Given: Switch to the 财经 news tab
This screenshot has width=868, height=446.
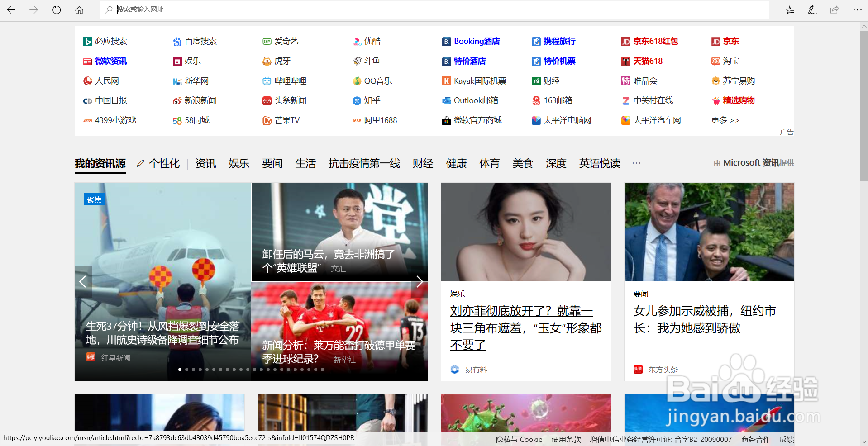Looking at the screenshot, I should (x=423, y=163).
